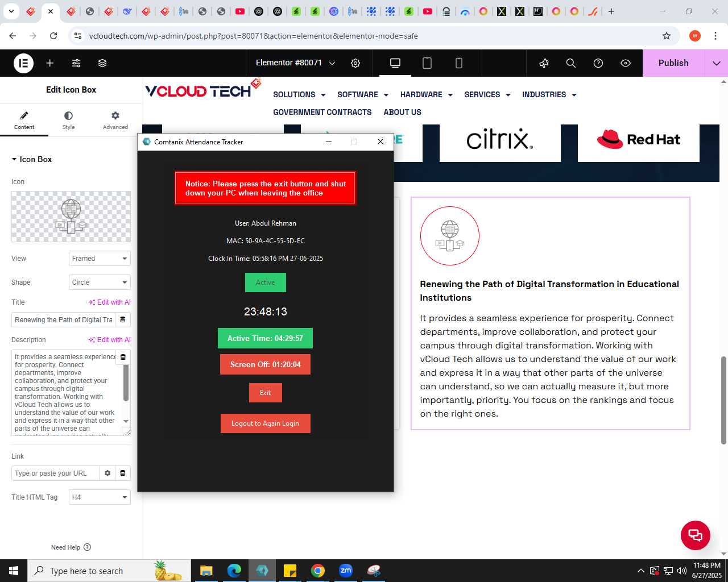The image size is (728, 582).
Task: Open the help question mark icon in top bar
Action: pyautogui.click(x=598, y=63)
